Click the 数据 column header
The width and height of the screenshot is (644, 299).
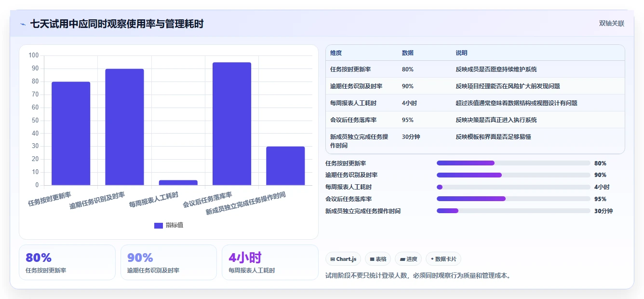(407, 53)
